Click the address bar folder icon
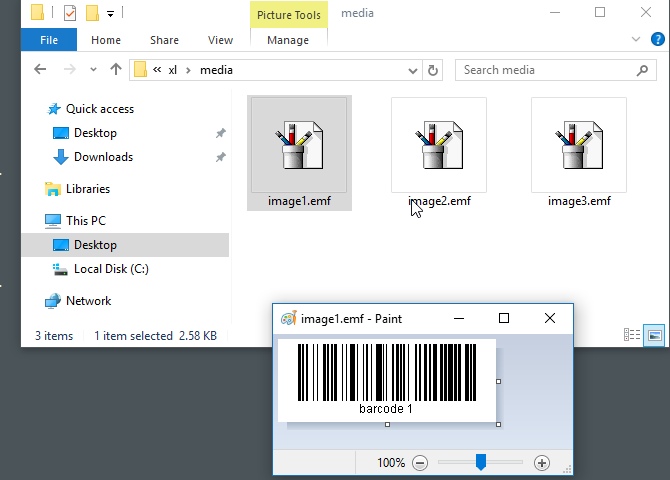 click(x=140, y=70)
